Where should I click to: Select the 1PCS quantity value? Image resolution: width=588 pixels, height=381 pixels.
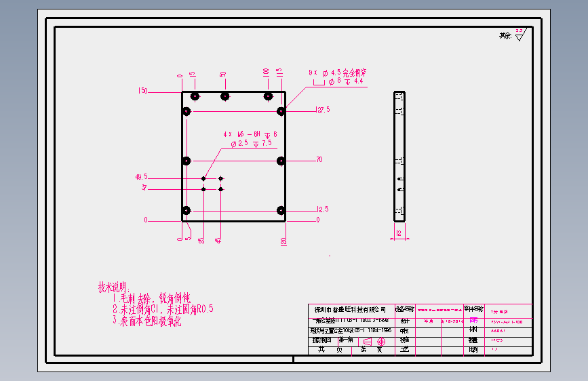pos(496,340)
